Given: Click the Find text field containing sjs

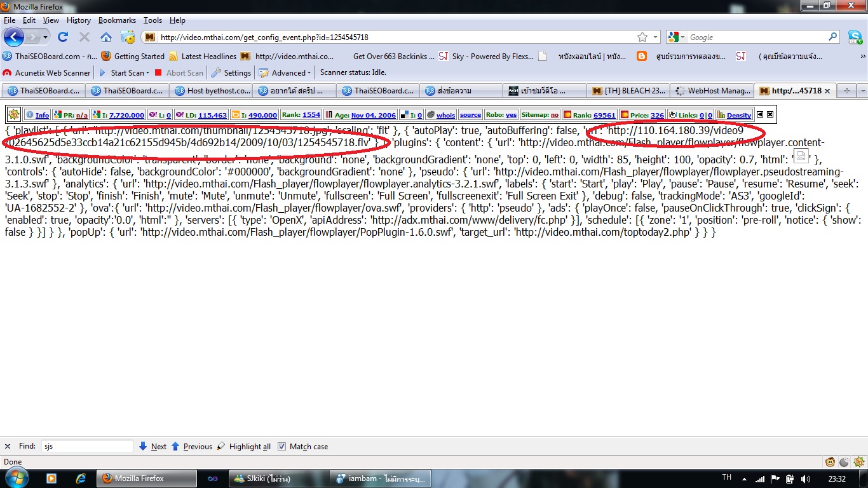Looking at the screenshot, I should 87,446.
